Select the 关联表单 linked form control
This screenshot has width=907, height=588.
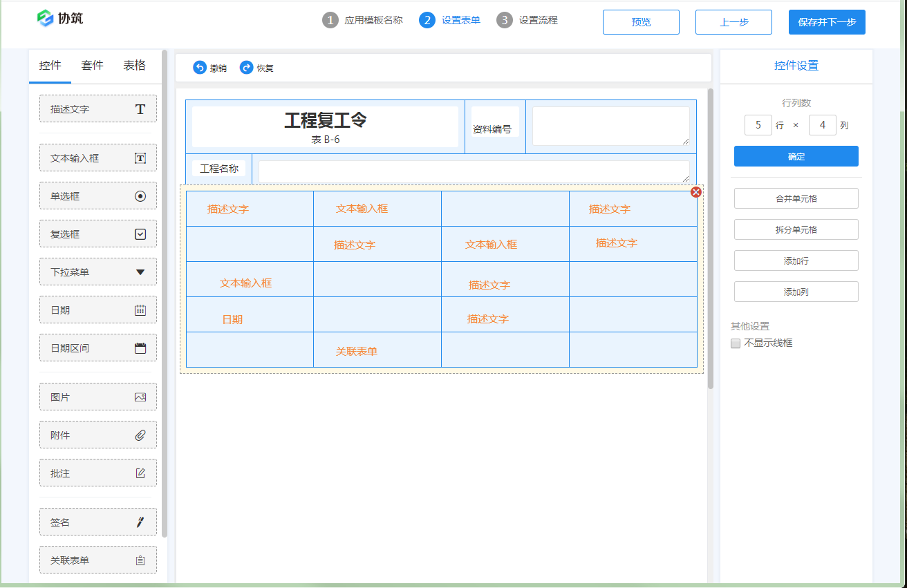[x=97, y=560]
